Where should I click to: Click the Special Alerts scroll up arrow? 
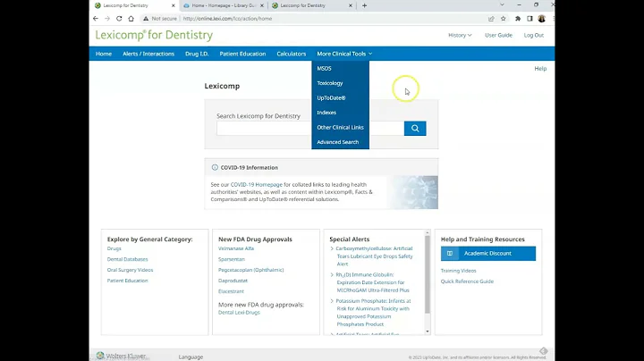pos(428,232)
